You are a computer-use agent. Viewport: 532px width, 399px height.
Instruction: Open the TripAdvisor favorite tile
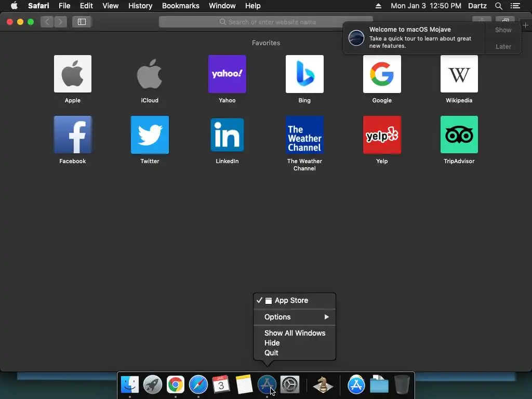click(x=459, y=135)
